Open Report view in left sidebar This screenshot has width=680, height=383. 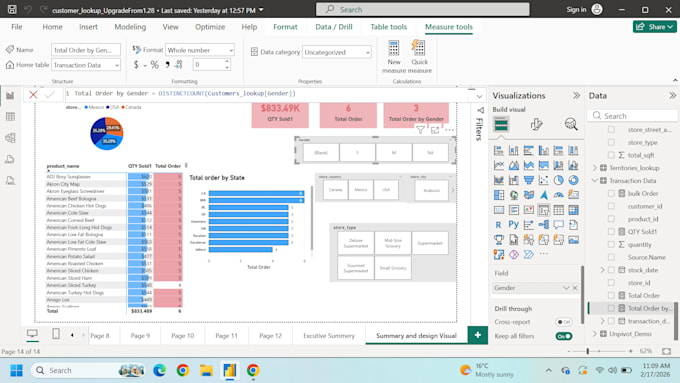[10, 95]
